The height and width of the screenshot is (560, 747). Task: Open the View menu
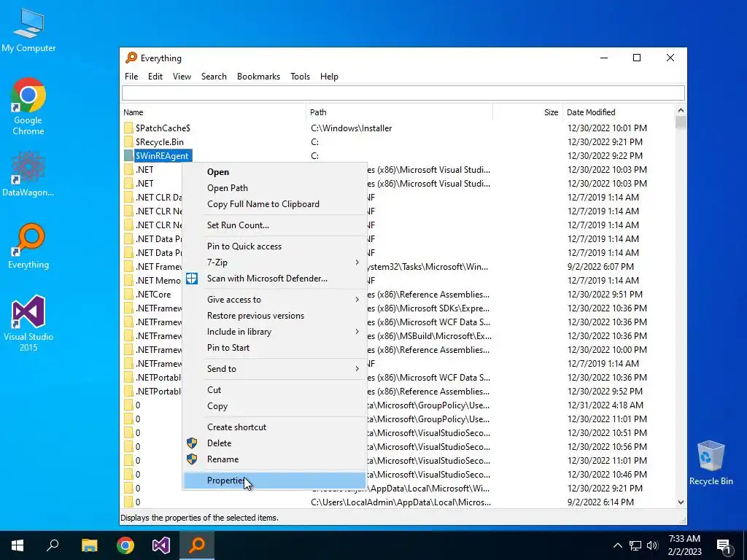(182, 77)
